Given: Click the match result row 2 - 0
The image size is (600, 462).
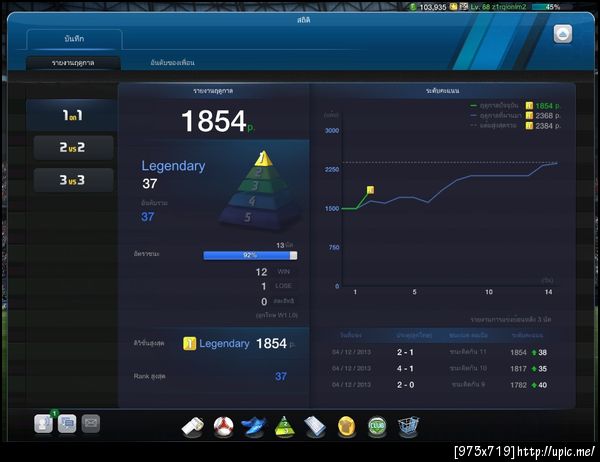Looking at the screenshot, I should pyautogui.click(x=440, y=385).
